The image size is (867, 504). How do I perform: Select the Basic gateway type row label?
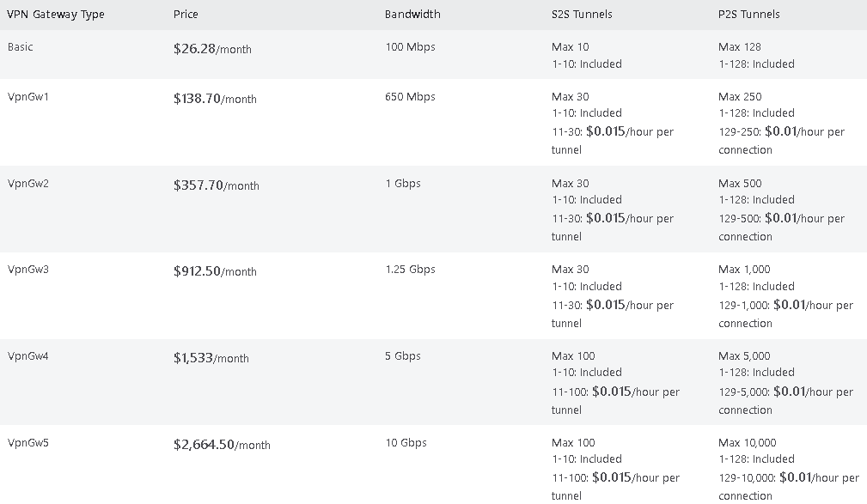[x=21, y=47]
